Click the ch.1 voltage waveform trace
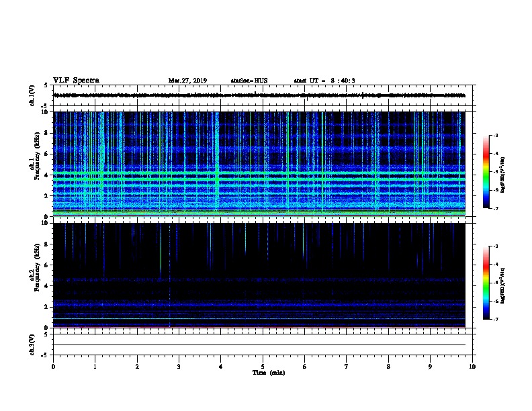The width and height of the screenshot is (532, 411). coord(259,95)
